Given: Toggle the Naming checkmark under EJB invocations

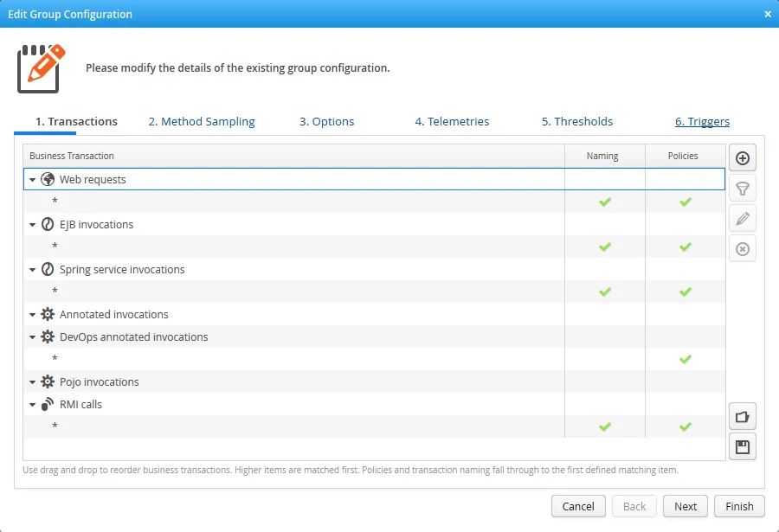Looking at the screenshot, I should [x=603, y=247].
